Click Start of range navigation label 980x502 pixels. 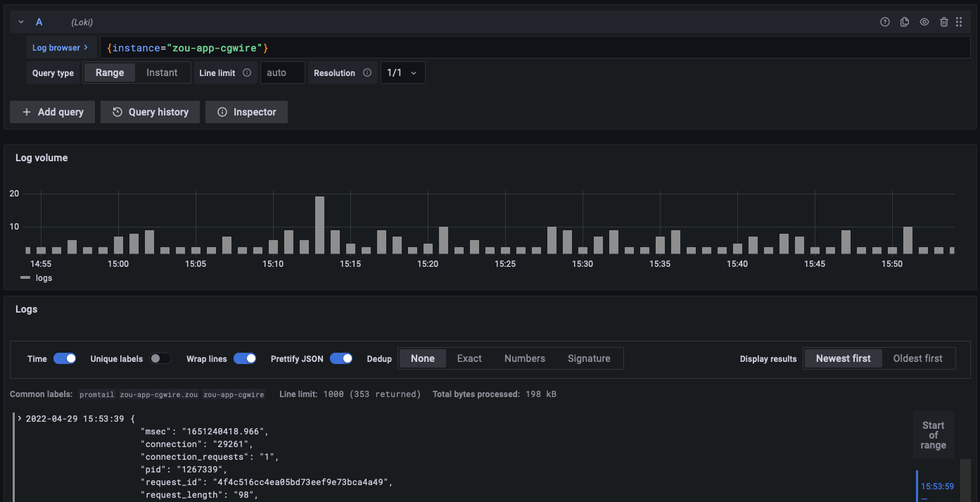[933, 435]
